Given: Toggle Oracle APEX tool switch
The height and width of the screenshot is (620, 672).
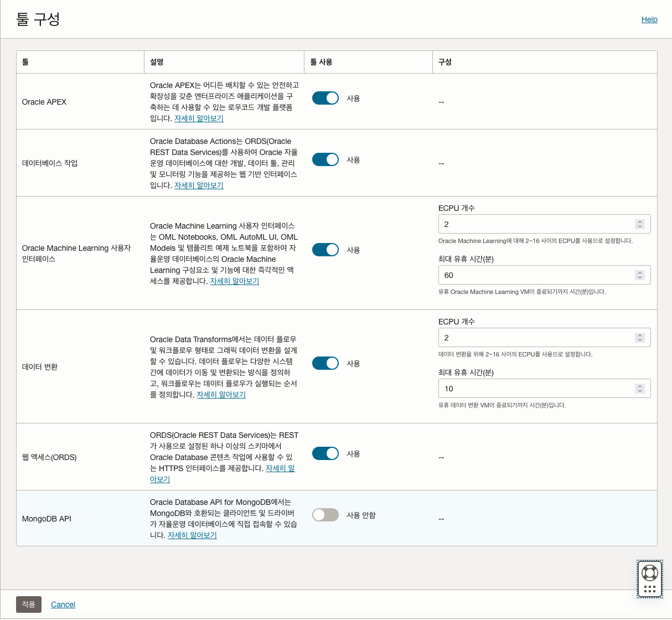Looking at the screenshot, I should tap(325, 98).
